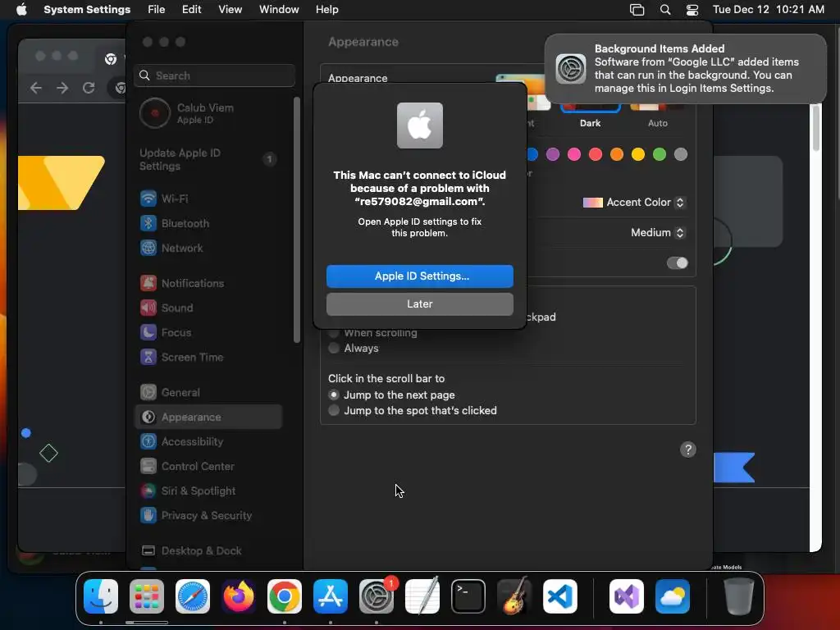This screenshot has width=840, height=630.
Task: Open Calub Viem Apple ID profile
Action: click(209, 113)
